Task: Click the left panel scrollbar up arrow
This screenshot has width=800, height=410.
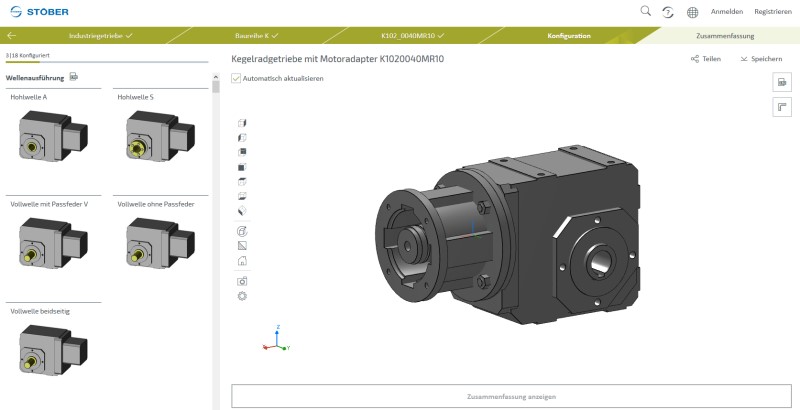Action: click(216, 76)
